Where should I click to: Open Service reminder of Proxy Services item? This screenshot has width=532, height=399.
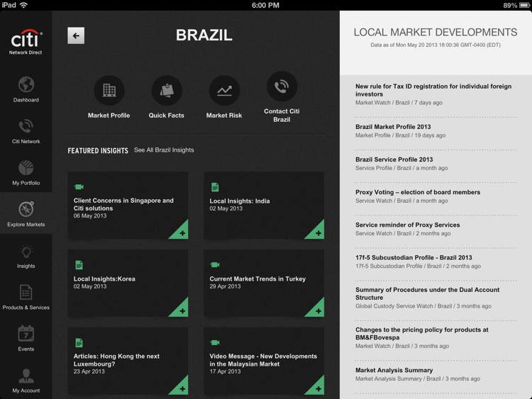tap(436, 229)
